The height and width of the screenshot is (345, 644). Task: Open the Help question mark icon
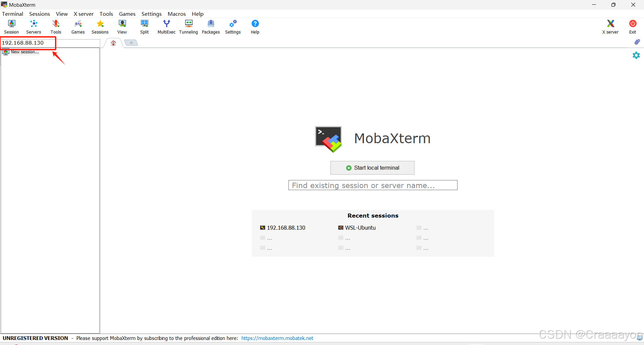pos(255,27)
